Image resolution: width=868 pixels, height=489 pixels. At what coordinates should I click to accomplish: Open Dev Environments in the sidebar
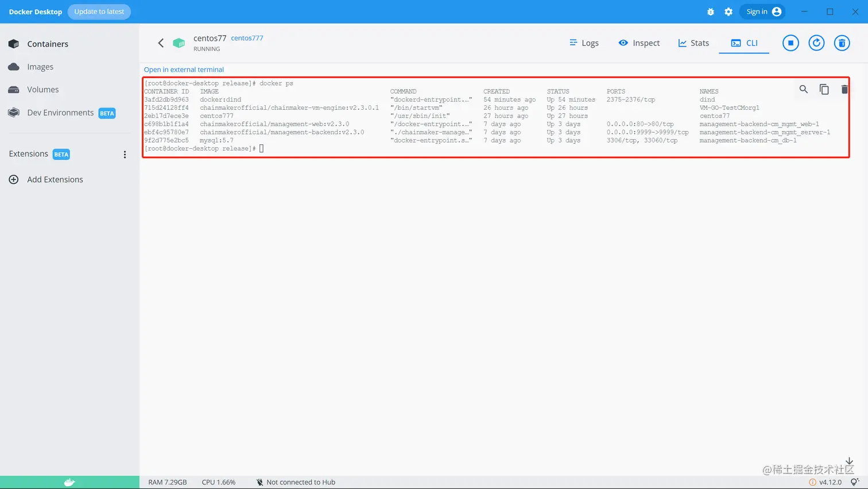[62, 113]
